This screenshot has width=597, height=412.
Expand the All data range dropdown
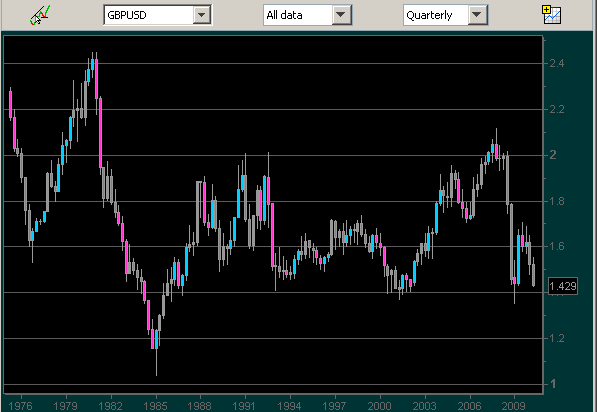pyautogui.click(x=341, y=15)
